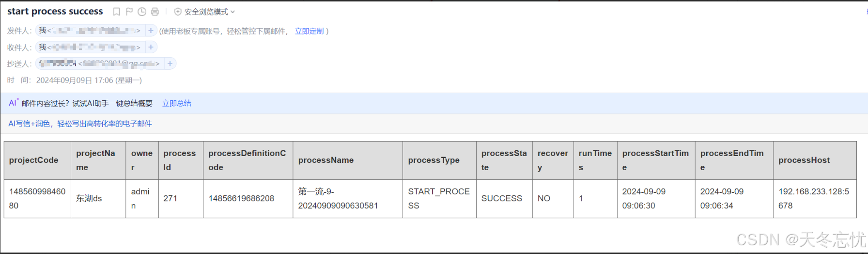Screen dimensions: 868x254
Task: Click the clock reminder icon
Action: click(142, 12)
